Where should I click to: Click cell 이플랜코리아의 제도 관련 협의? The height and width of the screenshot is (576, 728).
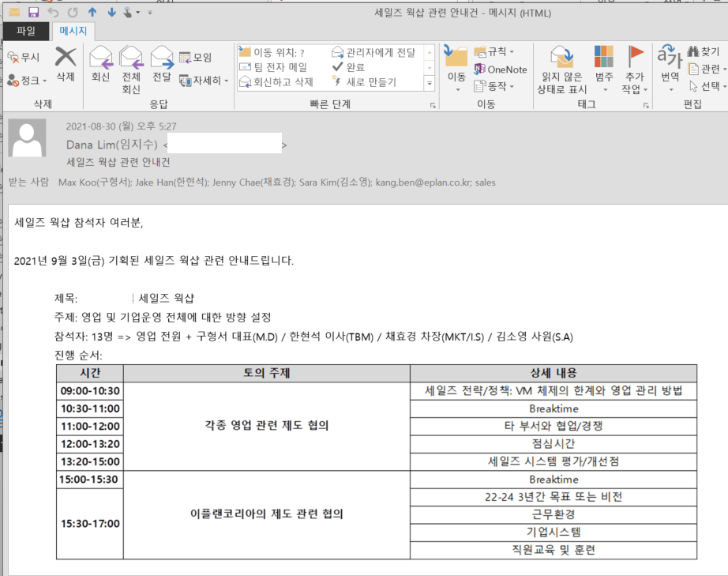pyautogui.click(x=267, y=514)
